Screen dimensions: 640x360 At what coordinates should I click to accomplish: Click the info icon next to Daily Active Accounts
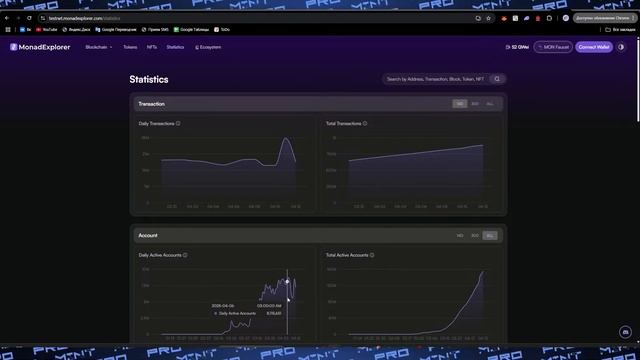[x=185, y=255]
